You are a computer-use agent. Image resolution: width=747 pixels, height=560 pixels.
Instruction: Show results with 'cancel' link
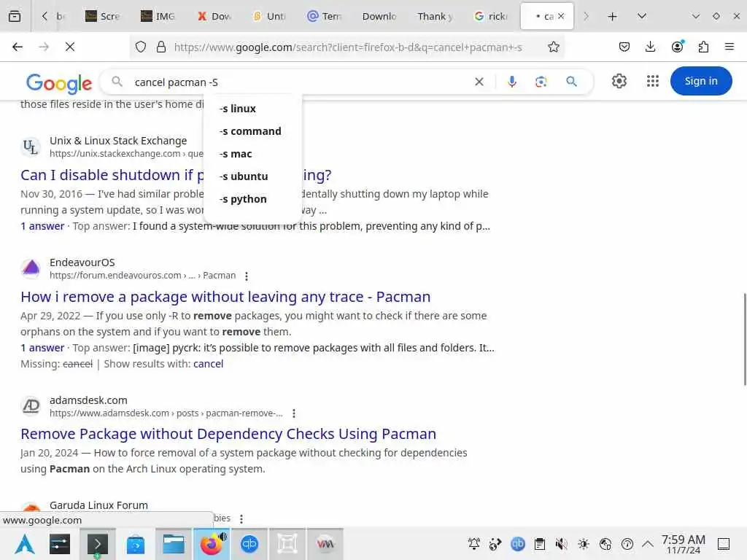[x=208, y=364]
